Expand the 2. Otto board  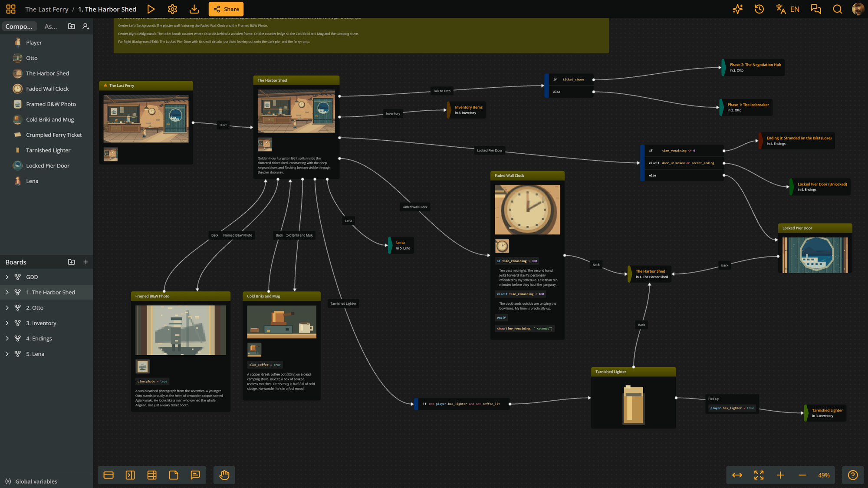7,308
